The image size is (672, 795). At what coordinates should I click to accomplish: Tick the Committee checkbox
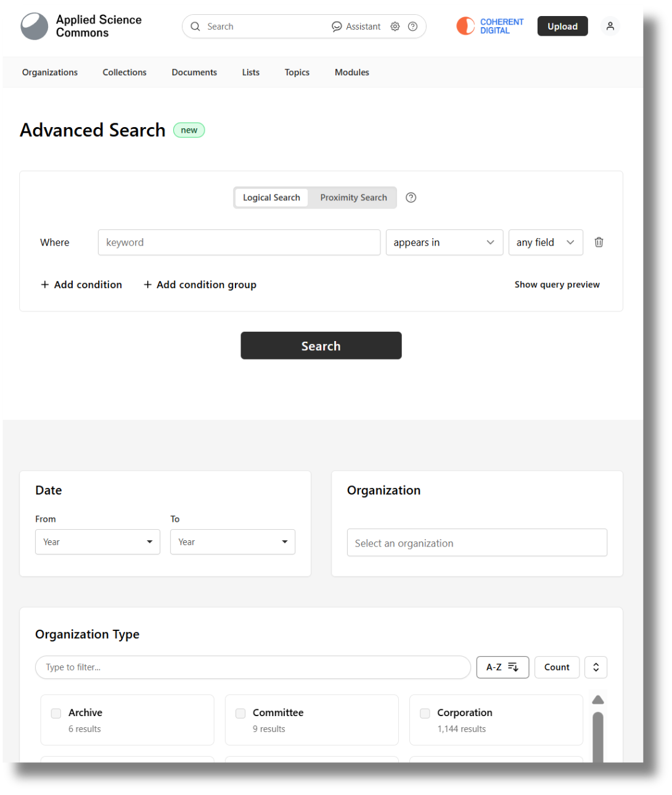coord(240,713)
